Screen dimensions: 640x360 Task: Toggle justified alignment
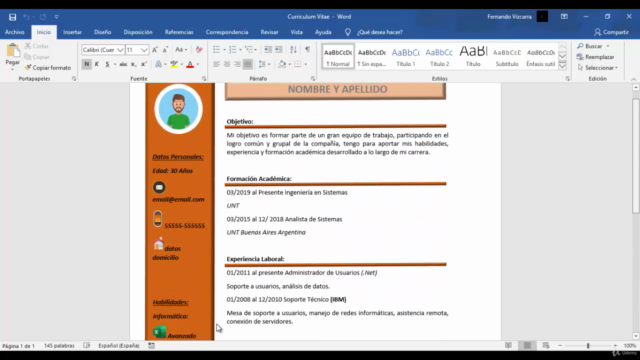click(248, 64)
